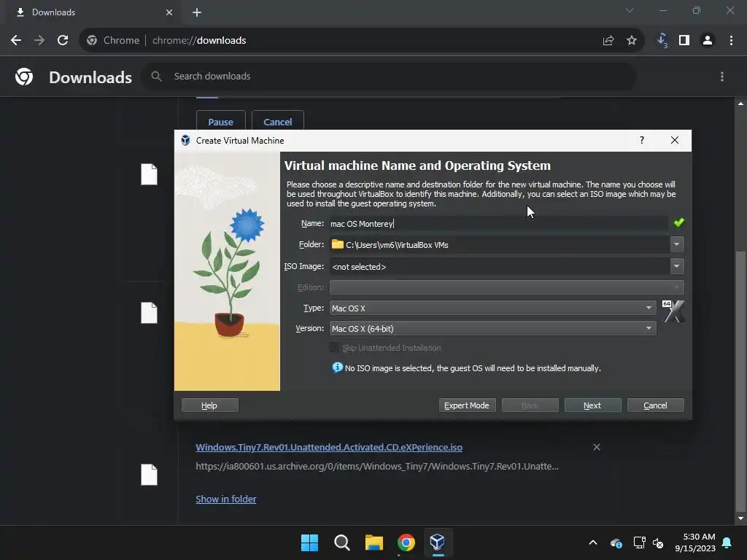Click scrollbar up arrow
Viewport: 747px width, 560px height.
click(740, 104)
